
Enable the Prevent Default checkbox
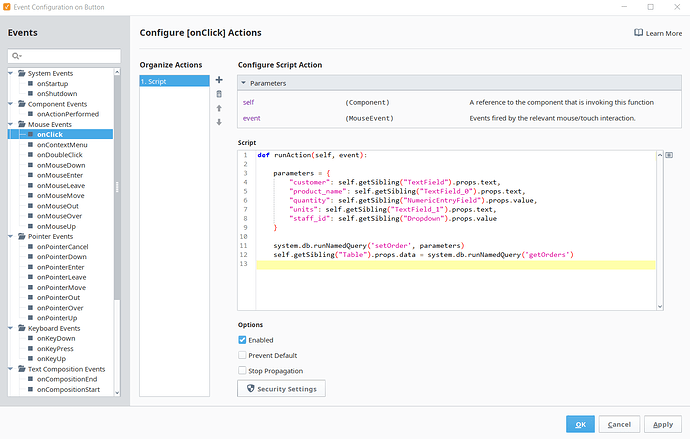242,355
